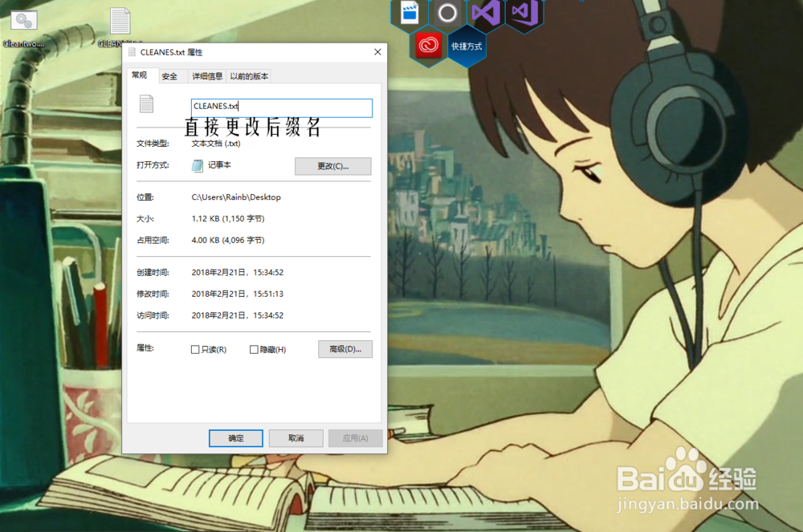The width and height of the screenshot is (803, 532).
Task: Close the CLEANES.txt properties dialog
Action: coord(377,52)
